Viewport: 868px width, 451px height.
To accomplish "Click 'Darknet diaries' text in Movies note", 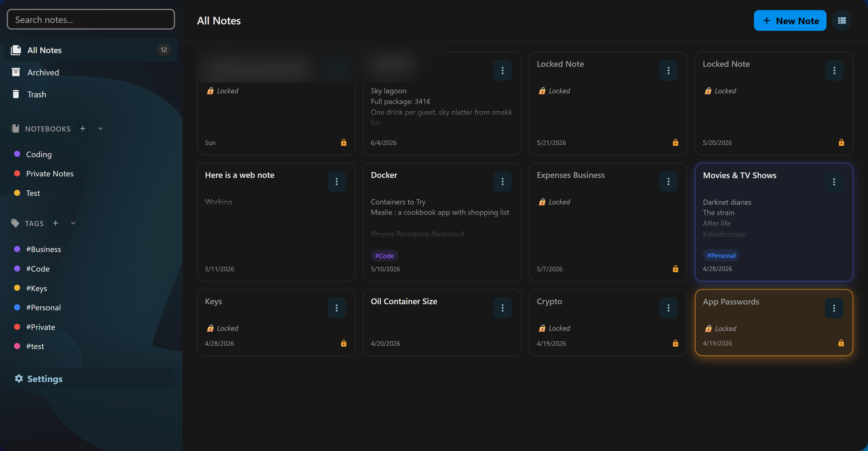I will click(x=727, y=202).
